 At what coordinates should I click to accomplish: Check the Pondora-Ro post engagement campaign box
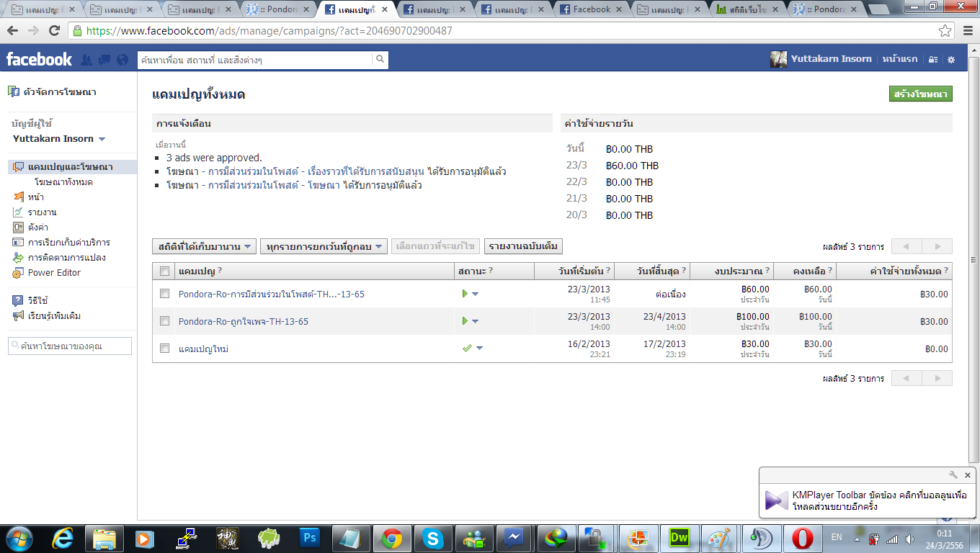click(x=164, y=294)
